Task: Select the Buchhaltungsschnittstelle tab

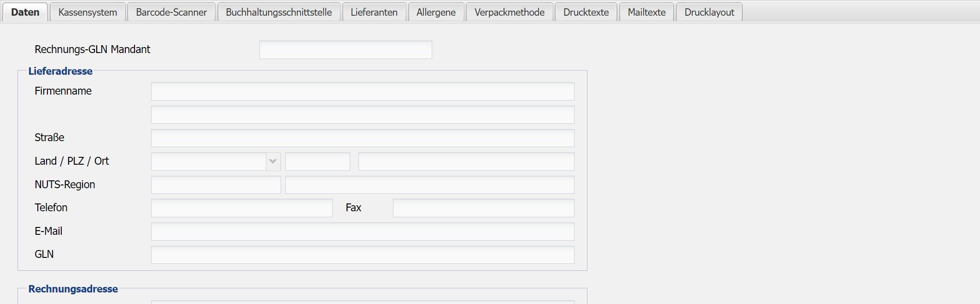Action: click(x=279, y=12)
